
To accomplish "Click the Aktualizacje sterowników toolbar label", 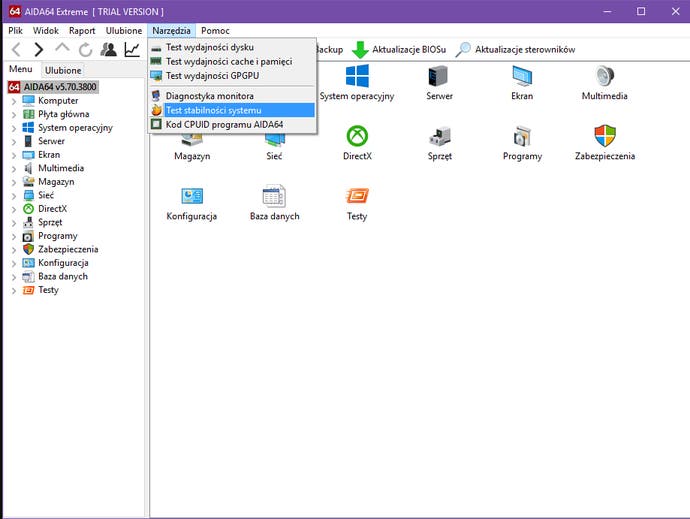I will click(525, 49).
